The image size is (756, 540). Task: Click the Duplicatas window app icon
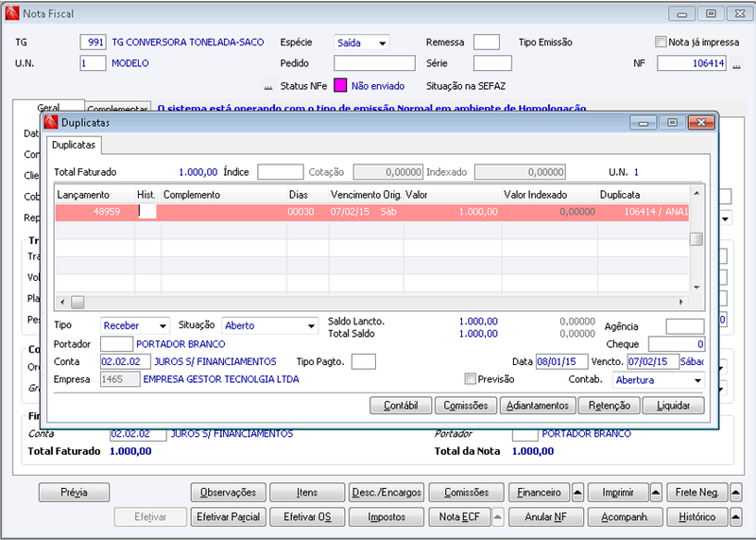(x=51, y=123)
